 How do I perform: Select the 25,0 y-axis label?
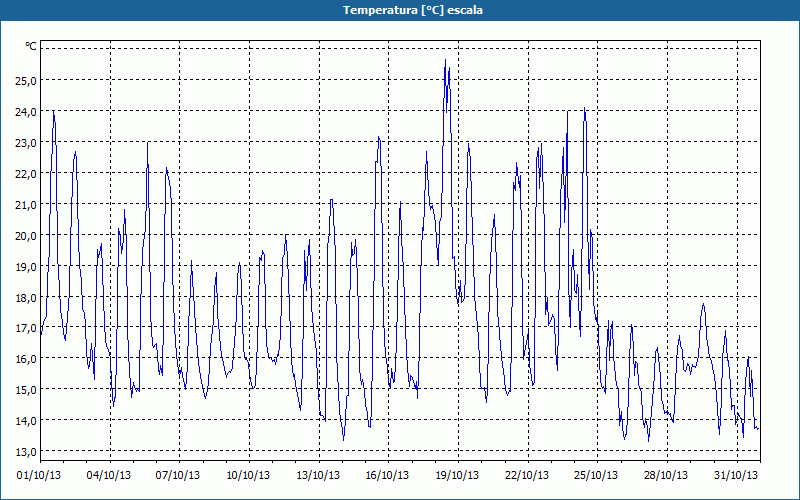pos(27,80)
